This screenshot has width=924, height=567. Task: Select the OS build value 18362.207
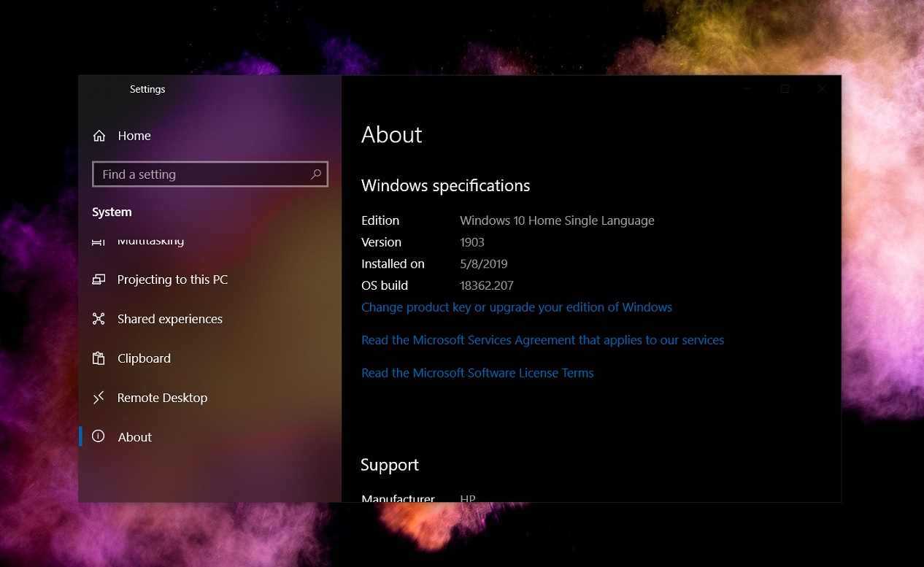[487, 285]
